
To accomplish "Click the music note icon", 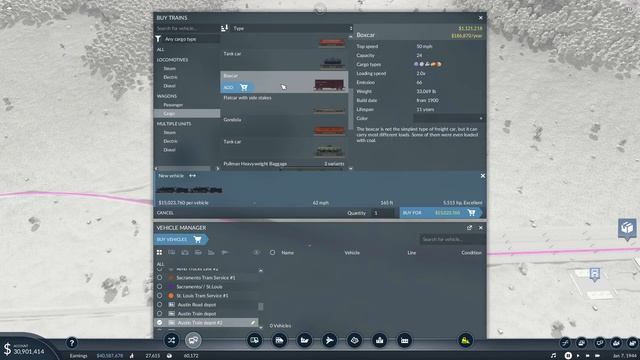I will (x=553, y=356).
